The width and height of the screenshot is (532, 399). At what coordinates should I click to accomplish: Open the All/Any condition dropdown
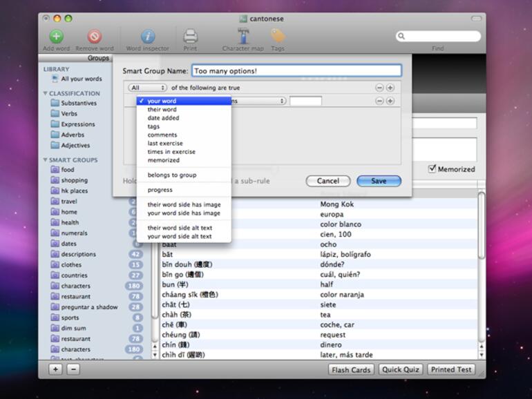148,88
